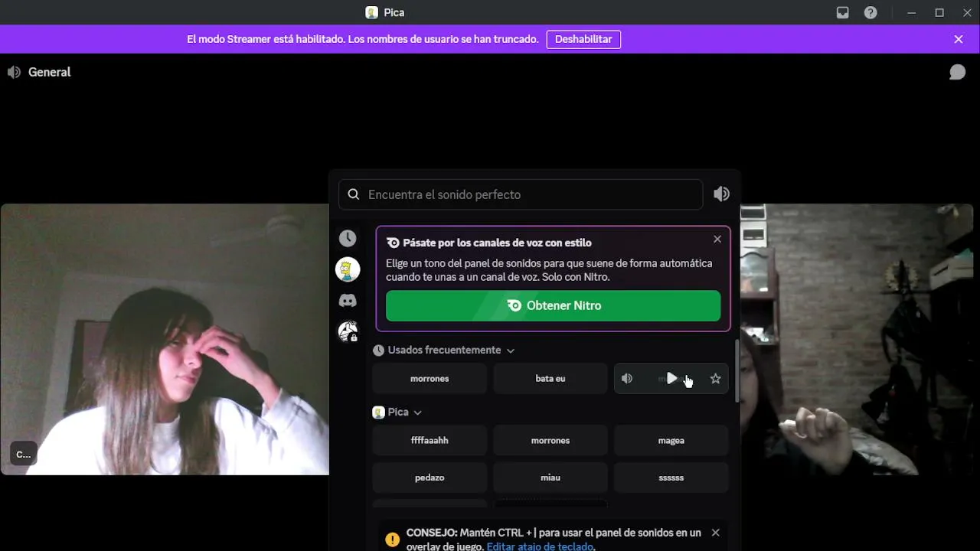The height and width of the screenshot is (551, 980).
Task: Minimize the Pica window
Action: 912,12
